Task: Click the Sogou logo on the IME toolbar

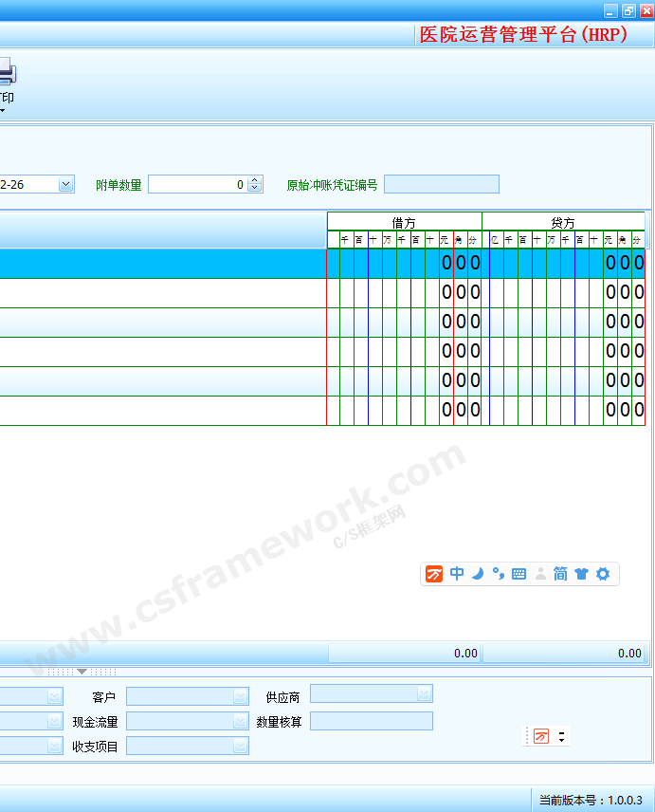Action: [x=434, y=574]
